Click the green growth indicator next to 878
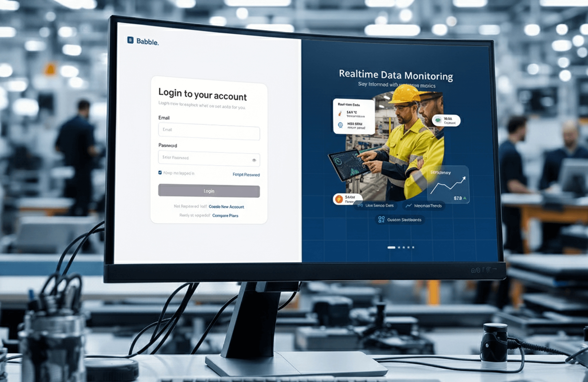 pos(465,198)
